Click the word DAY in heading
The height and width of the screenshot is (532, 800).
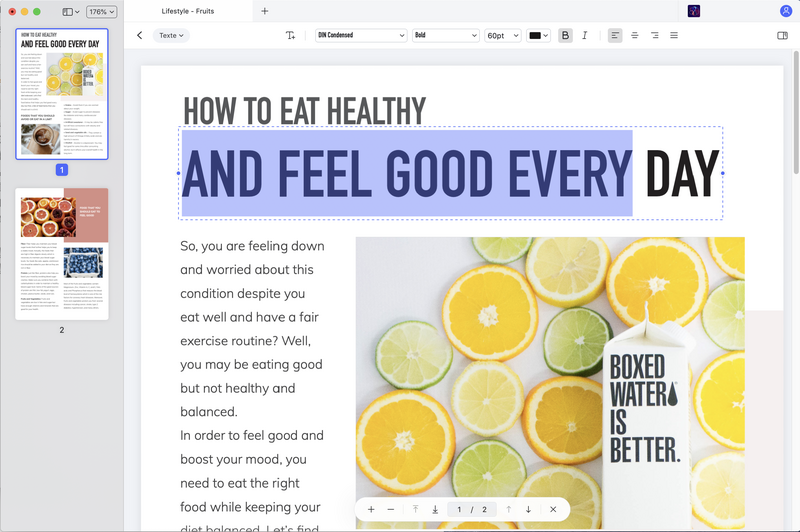[x=682, y=173]
